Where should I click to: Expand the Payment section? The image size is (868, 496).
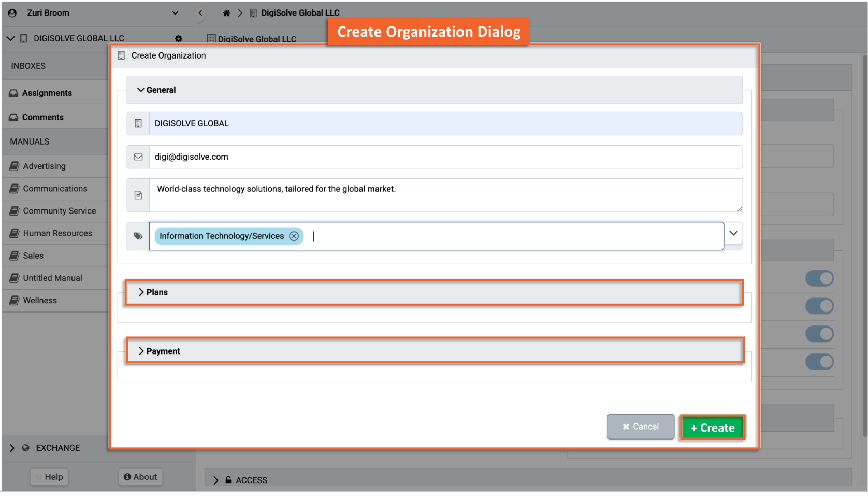[163, 351]
